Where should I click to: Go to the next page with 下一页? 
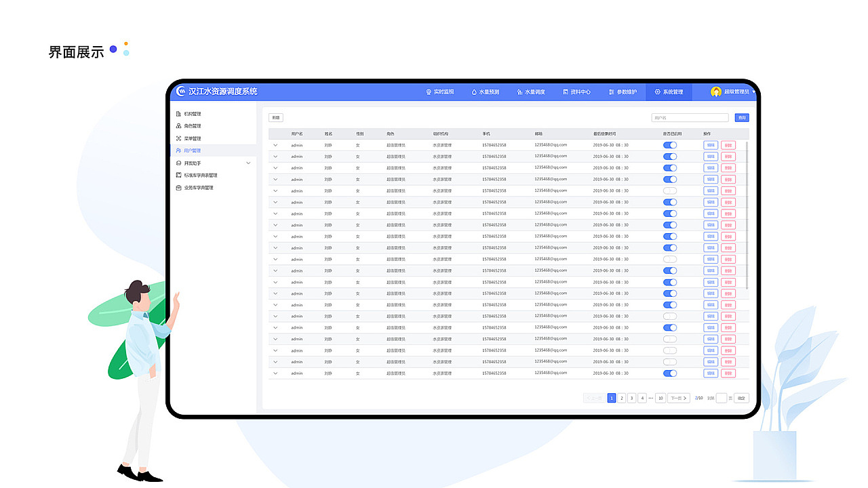[x=679, y=398]
